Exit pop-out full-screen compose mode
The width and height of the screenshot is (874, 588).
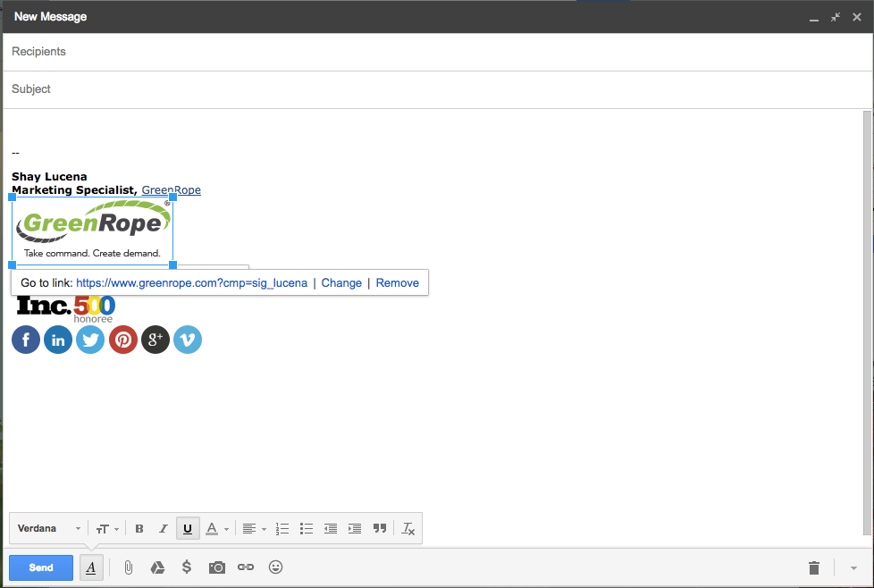coord(836,17)
